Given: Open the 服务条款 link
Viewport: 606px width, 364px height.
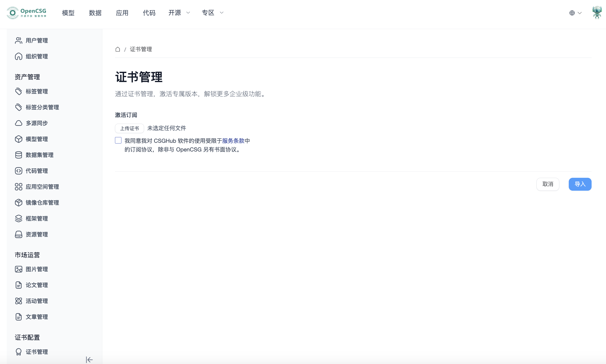Looking at the screenshot, I should pos(233,141).
